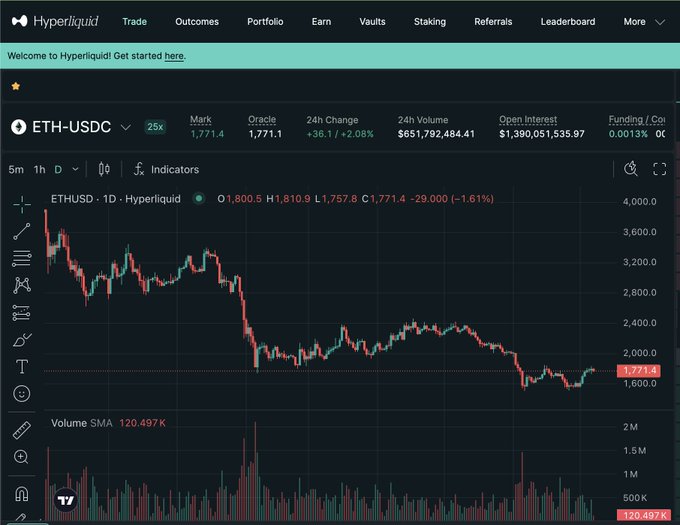Click the 1,771.4 current price label on axis

(x=639, y=371)
